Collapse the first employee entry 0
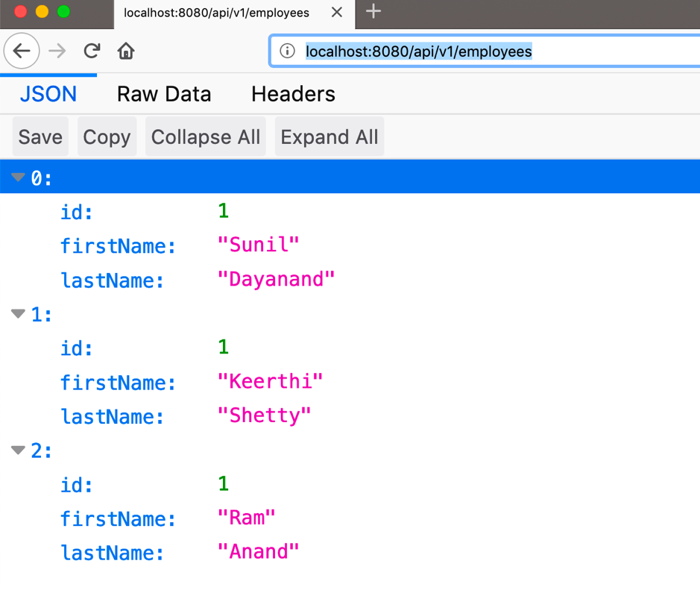 point(18,177)
